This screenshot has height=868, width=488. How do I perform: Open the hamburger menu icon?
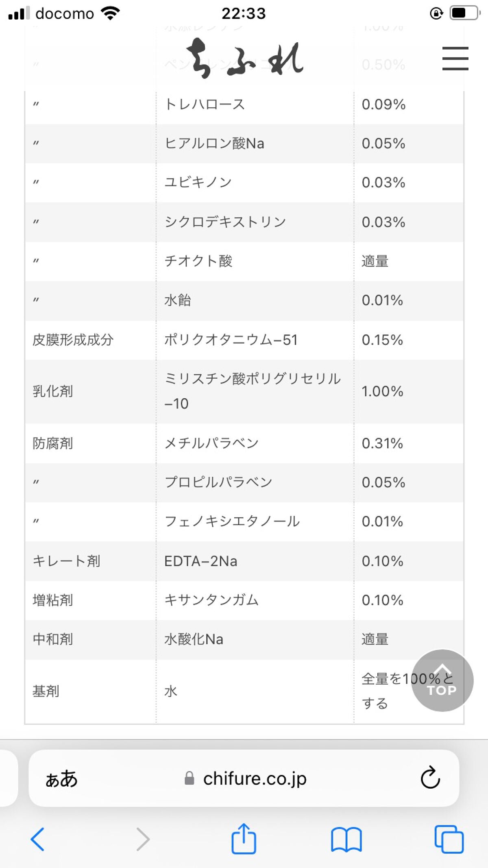[455, 58]
